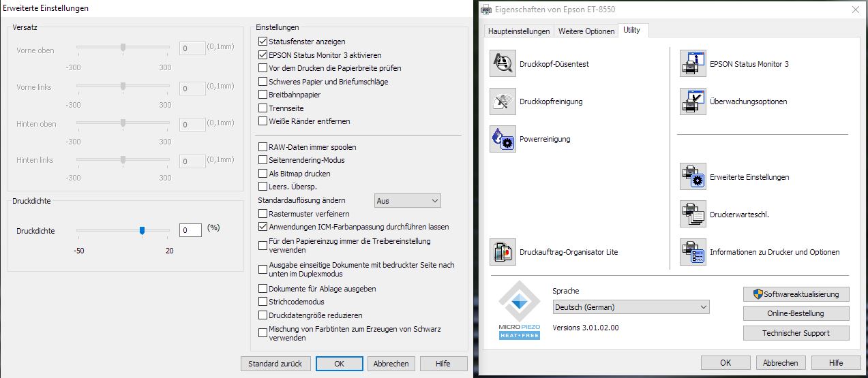Open Erweiterte Einstellungen icon in Utility
Viewport: 868px width, 378px height.
coord(693,177)
